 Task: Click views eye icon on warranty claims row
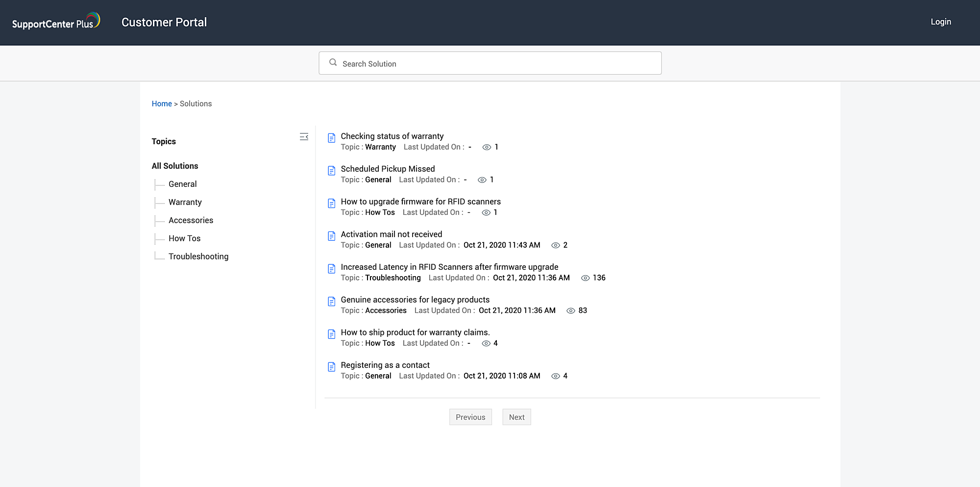(486, 343)
